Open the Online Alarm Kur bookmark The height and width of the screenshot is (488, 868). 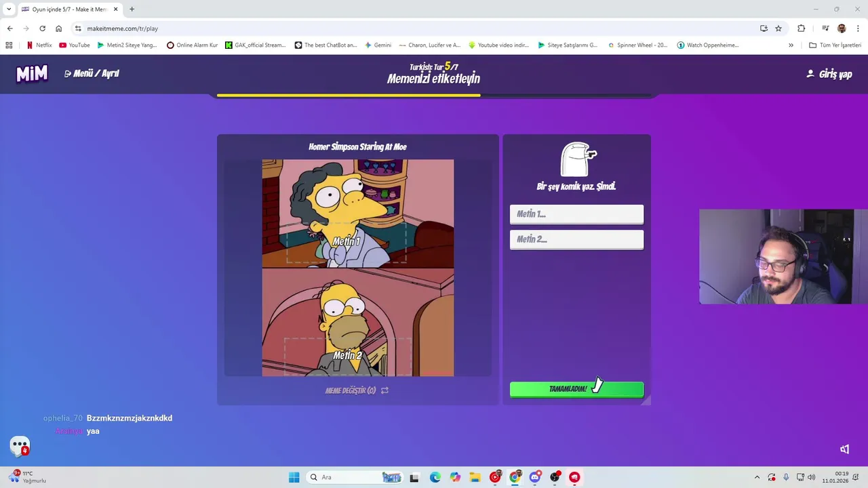[192, 45]
